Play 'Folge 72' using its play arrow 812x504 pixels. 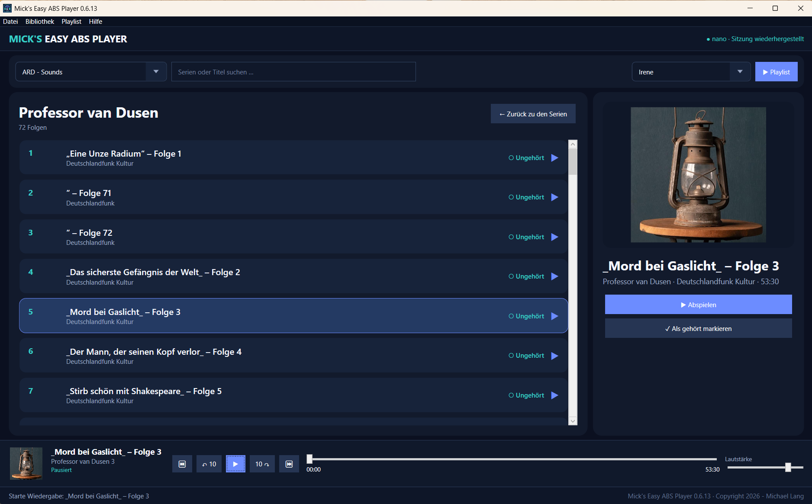[554, 237]
